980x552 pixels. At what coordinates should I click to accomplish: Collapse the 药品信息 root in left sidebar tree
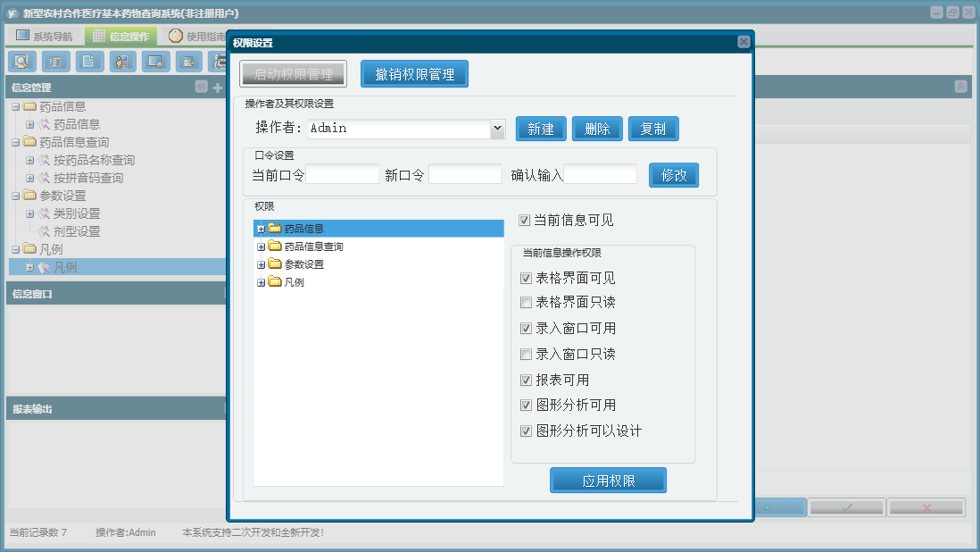tap(16, 107)
